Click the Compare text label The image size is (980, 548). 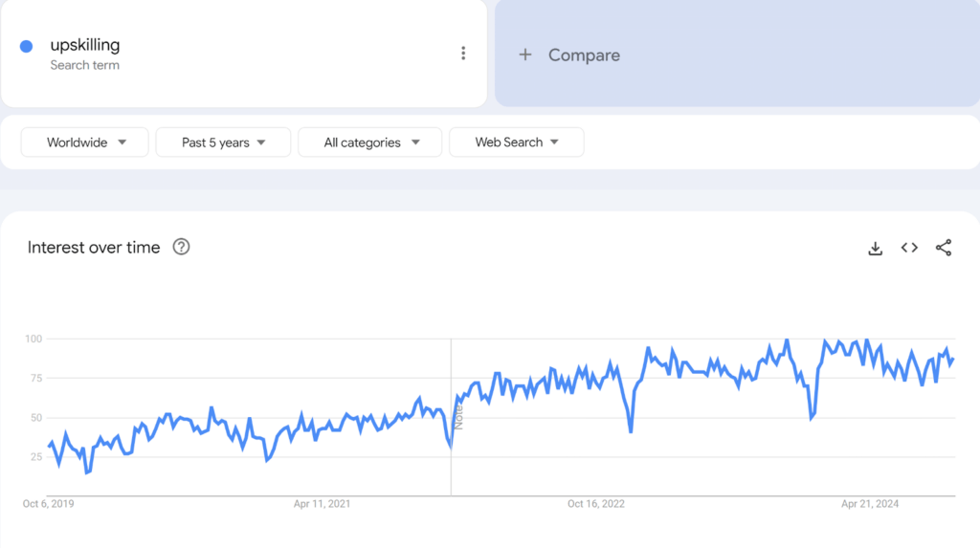tap(584, 55)
